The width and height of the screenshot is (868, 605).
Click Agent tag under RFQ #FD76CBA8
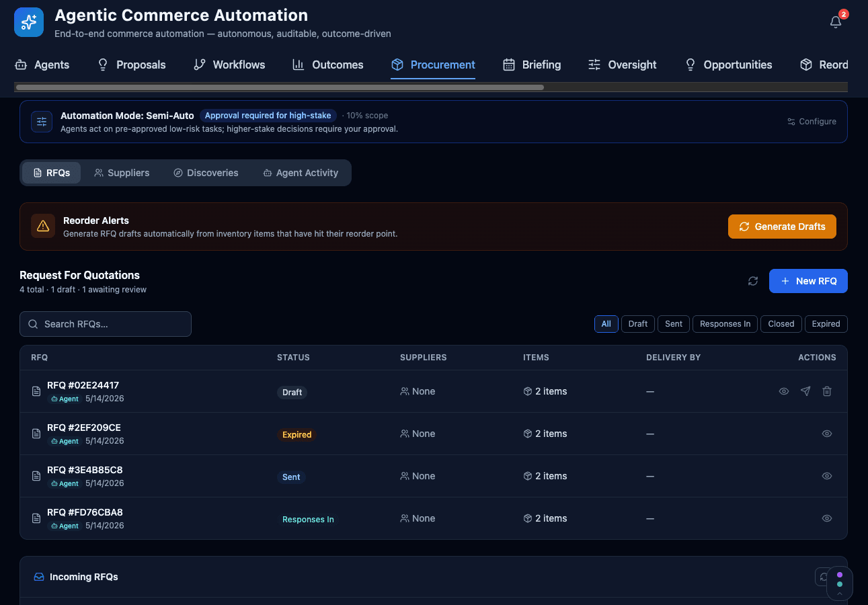point(65,526)
